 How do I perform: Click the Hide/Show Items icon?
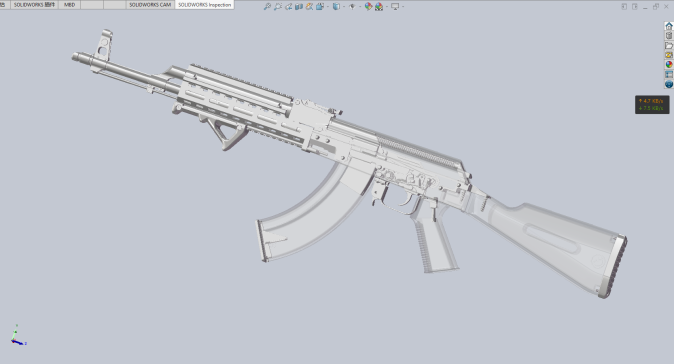pos(352,6)
